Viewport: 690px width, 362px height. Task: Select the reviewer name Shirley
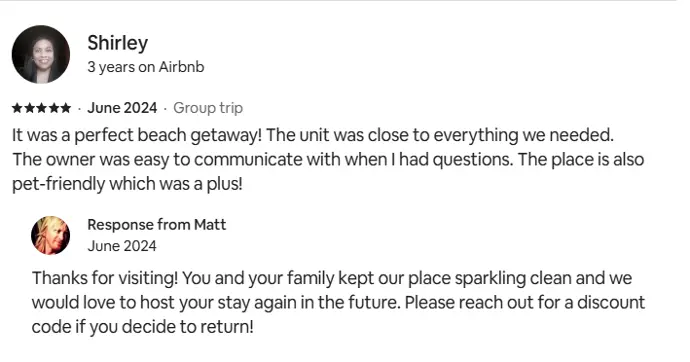tap(117, 43)
